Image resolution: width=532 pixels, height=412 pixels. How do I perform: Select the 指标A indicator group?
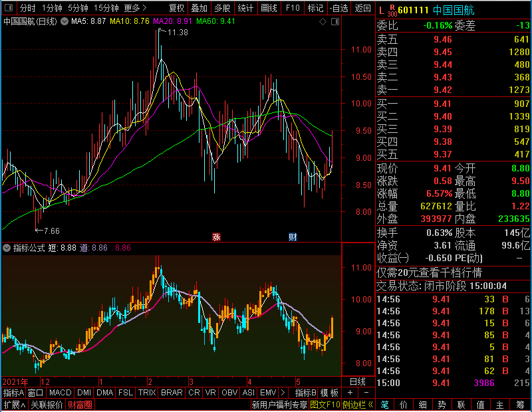tap(13, 393)
